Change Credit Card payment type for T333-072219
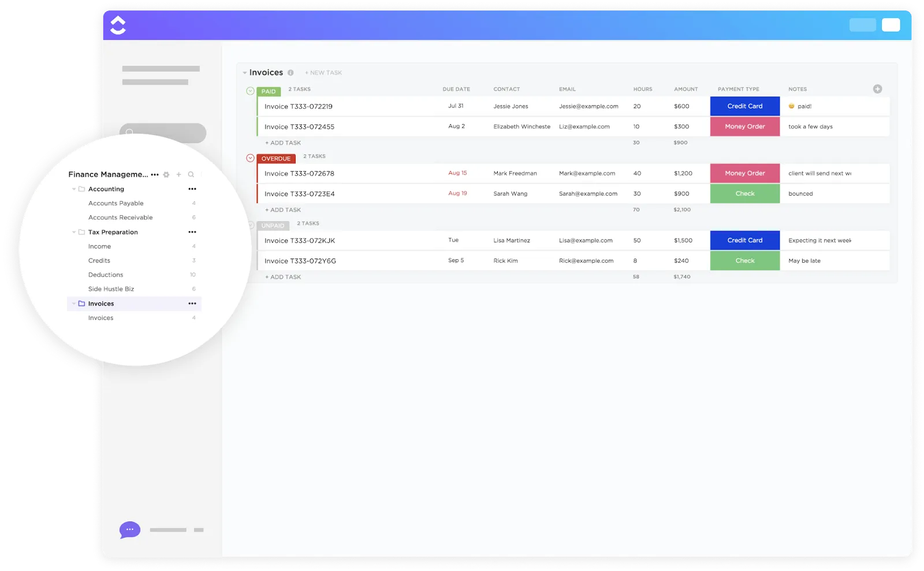924x571 pixels. click(745, 106)
